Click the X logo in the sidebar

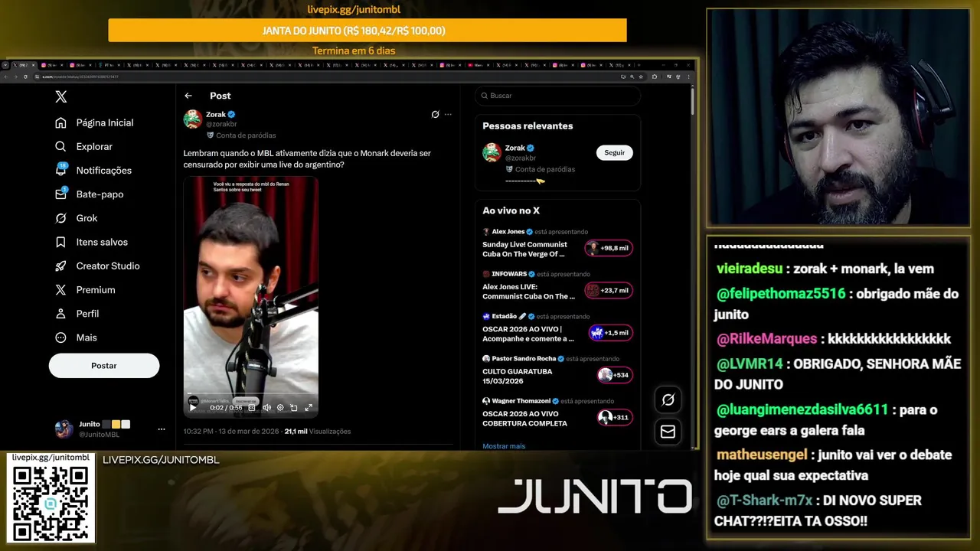pos(61,96)
